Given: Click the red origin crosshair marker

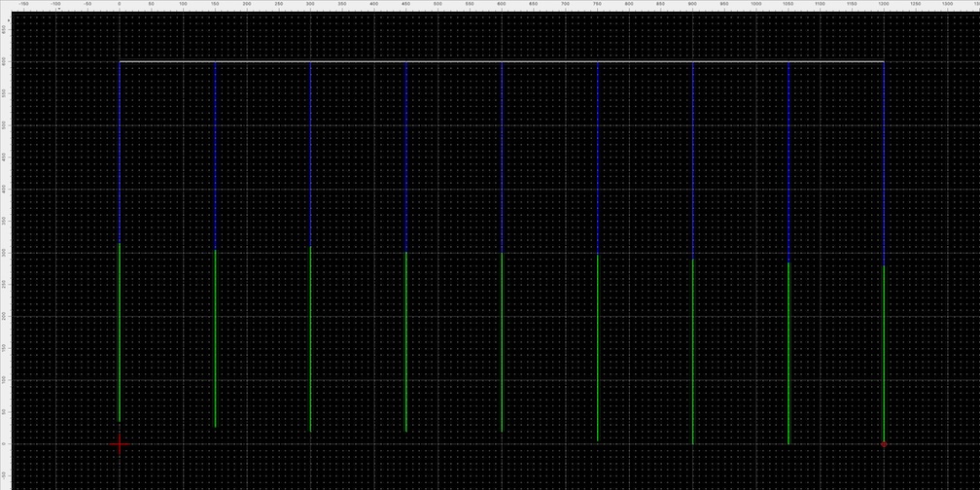Looking at the screenshot, I should 120,444.
